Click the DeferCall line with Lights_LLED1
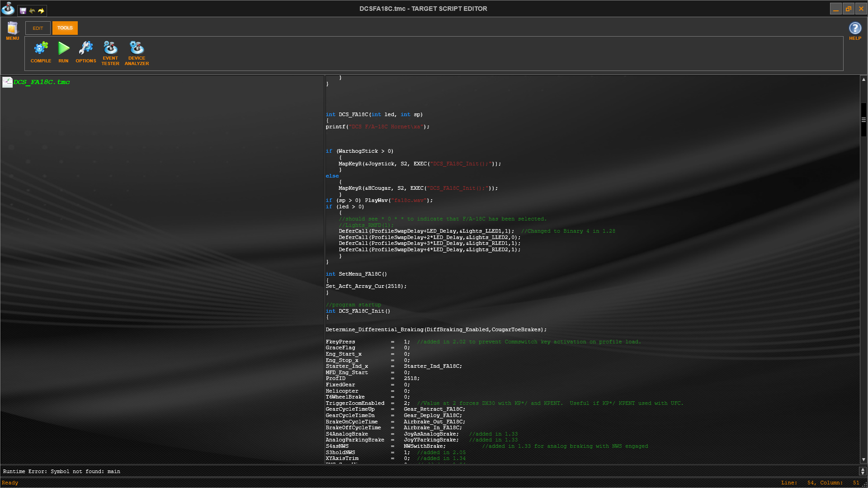The height and width of the screenshot is (488, 868). point(426,231)
